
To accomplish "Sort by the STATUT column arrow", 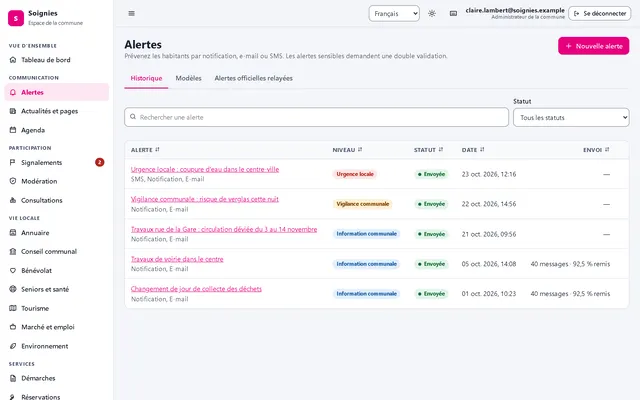I will 441,150.
